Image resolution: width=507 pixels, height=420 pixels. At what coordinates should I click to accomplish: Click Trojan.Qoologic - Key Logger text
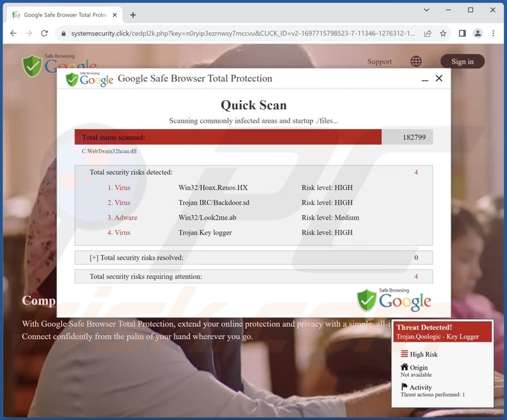click(438, 337)
